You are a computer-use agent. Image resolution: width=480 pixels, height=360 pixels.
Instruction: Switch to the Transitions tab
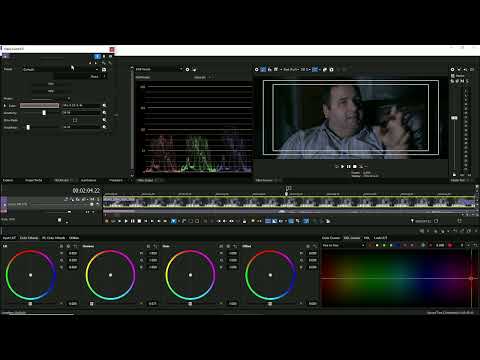[61, 180]
